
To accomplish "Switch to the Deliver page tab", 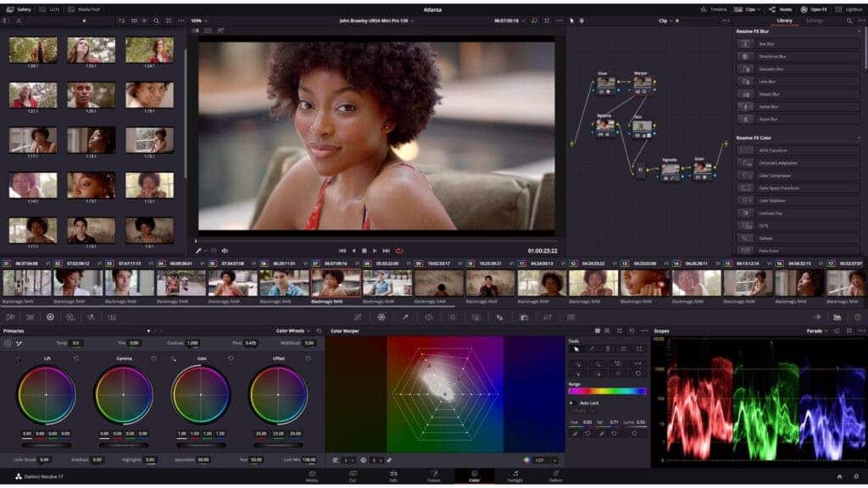I will pyautogui.click(x=555, y=476).
